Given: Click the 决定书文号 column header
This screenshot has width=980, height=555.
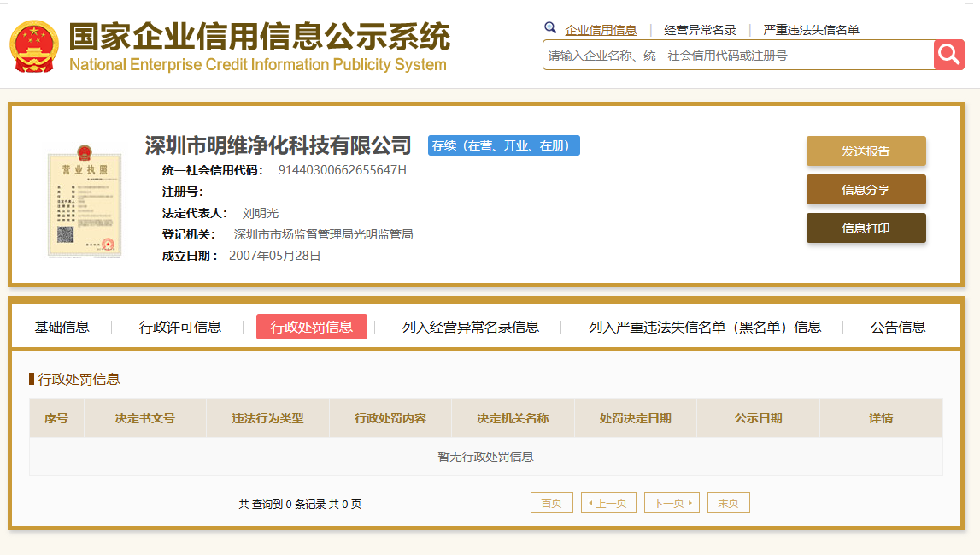Looking at the screenshot, I should [x=145, y=418].
